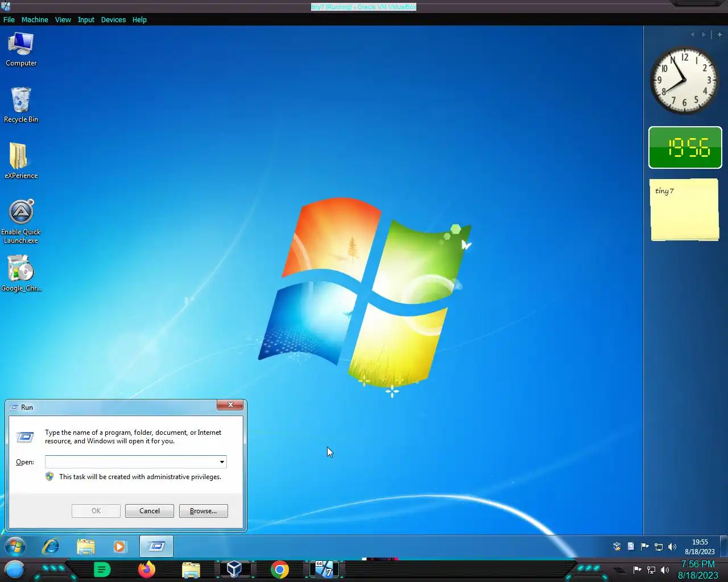Select Enable Quick Launch.exe desktop icon
The image size is (728, 582).
point(21,222)
